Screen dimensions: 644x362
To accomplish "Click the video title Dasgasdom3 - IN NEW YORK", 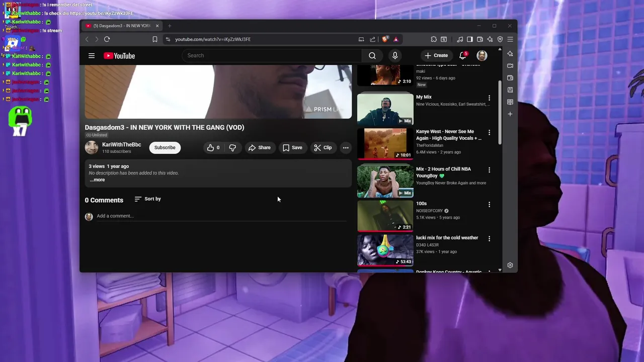I will coord(165,128).
